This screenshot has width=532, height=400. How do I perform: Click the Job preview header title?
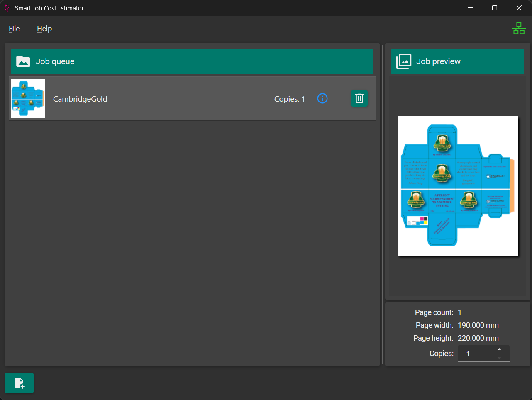point(438,61)
